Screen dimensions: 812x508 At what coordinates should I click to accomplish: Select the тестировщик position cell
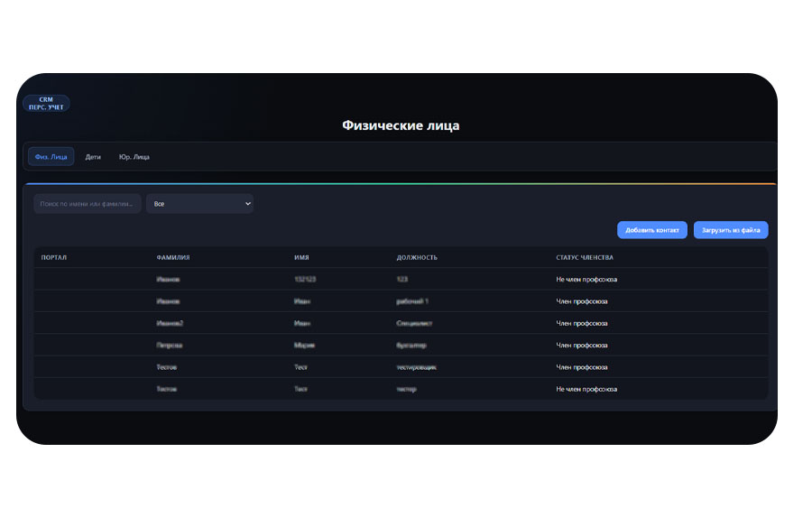point(416,367)
